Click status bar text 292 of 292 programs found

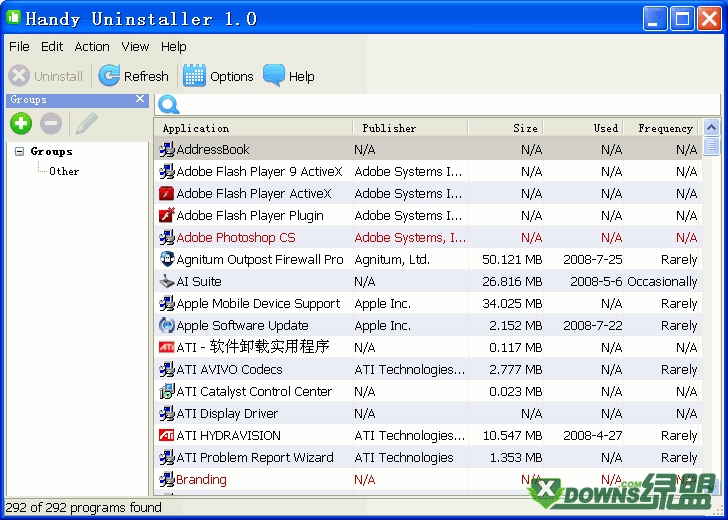tap(84, 507)
